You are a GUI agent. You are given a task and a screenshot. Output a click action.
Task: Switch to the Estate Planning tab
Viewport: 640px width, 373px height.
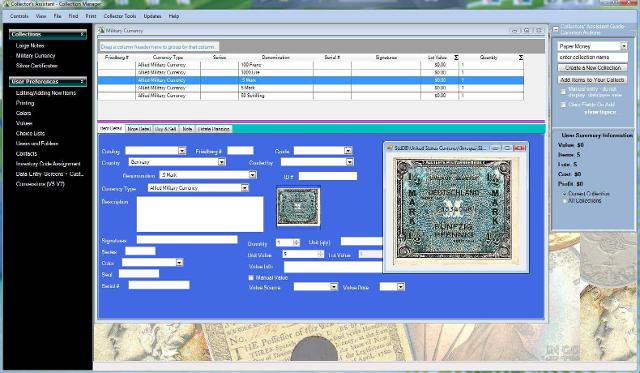[x=214, y=129]
